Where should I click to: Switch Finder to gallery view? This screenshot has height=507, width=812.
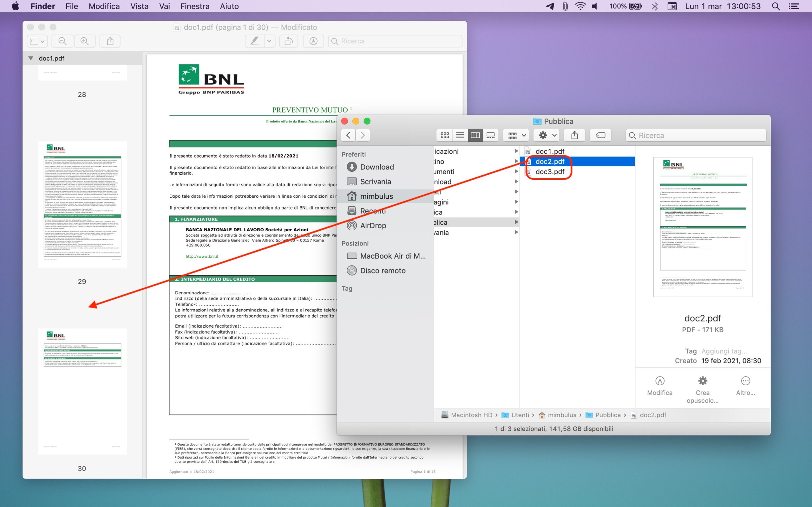click(x=491, y=135)
